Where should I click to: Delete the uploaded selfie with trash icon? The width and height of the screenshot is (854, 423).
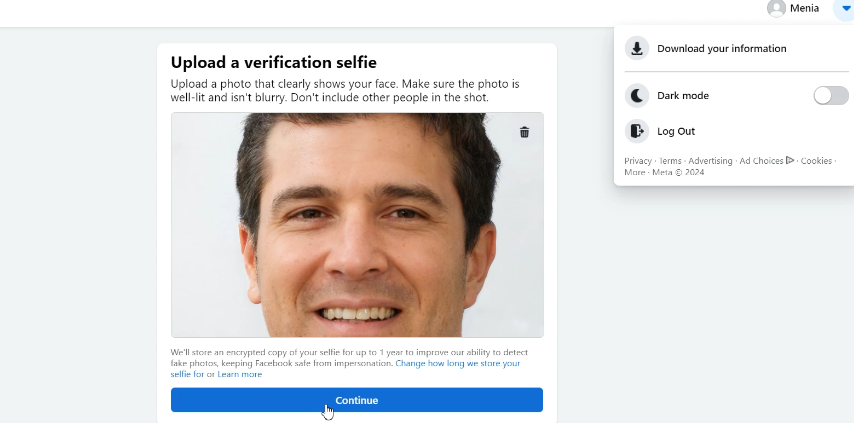pyautogui.click(x=524, y=132)
